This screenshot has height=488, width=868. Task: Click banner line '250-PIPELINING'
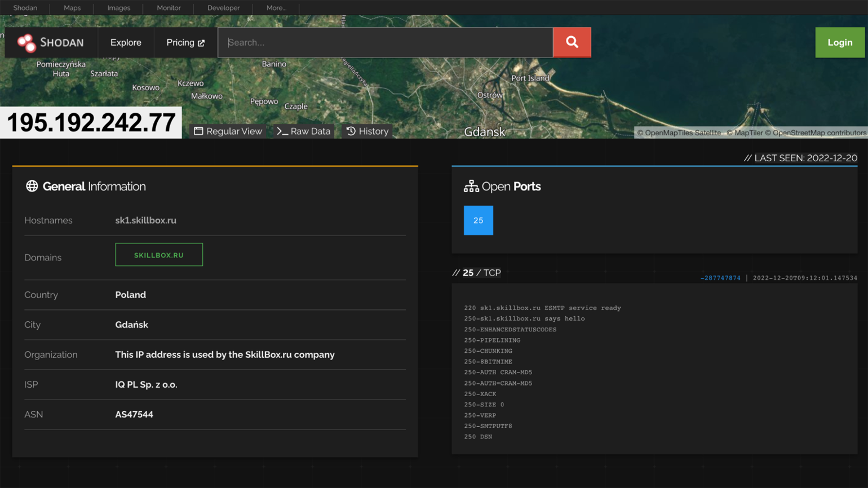tap(492, 340)
